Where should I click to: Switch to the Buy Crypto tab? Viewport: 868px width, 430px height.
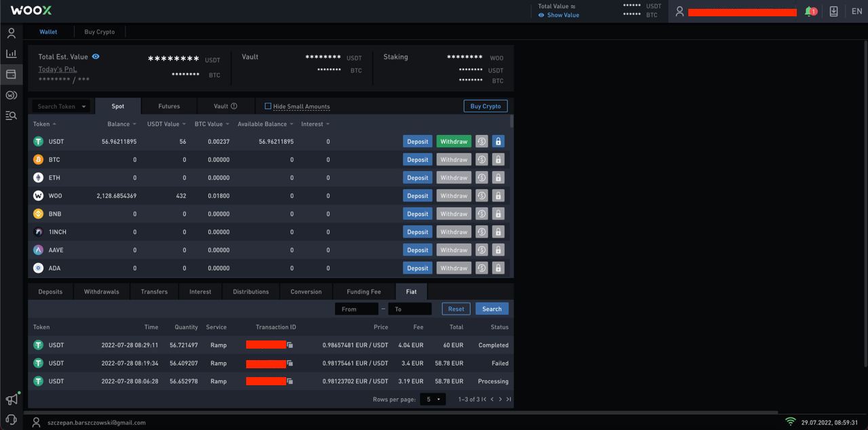100,32
